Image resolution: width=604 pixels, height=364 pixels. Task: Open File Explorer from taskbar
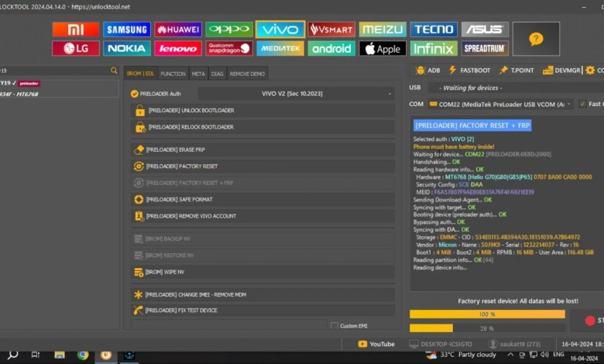pyautogui.click(x=60, y=355)
